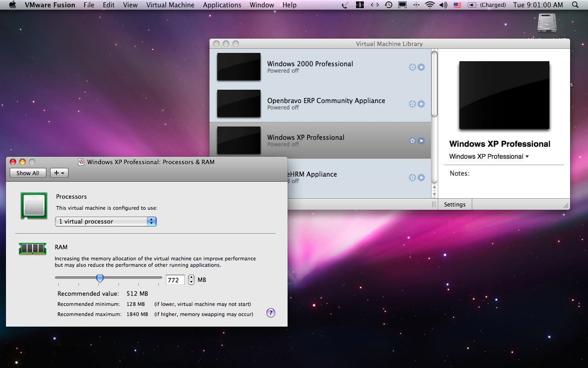Open the Virtual Machine menu
The width and height of the screenshot is (588, 368).
(x=170, y=5)
